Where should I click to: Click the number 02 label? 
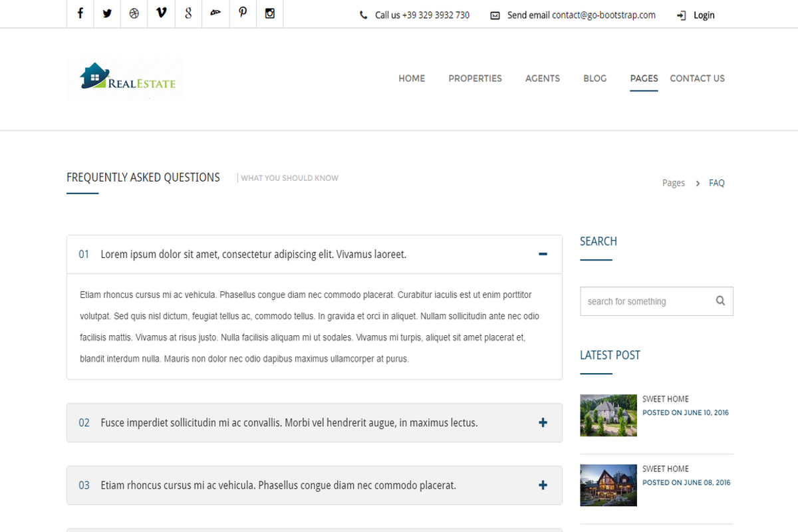[x=84, y=423]
